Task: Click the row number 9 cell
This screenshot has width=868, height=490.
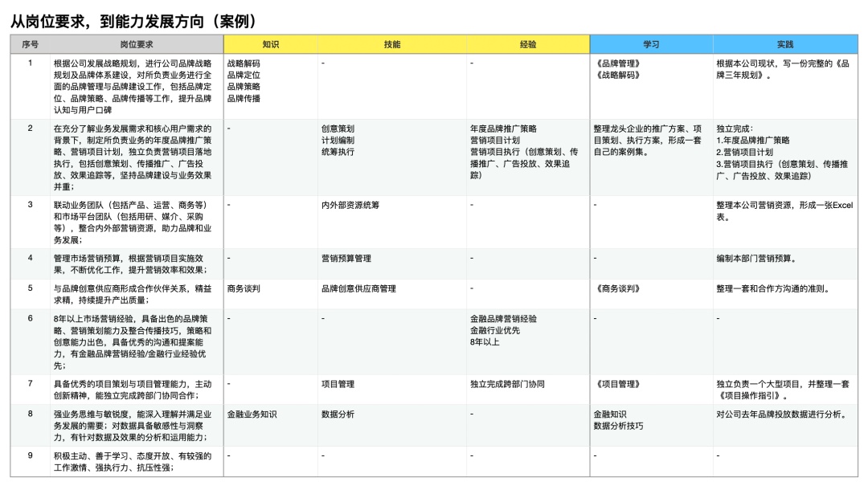Action: coord(30,456)
